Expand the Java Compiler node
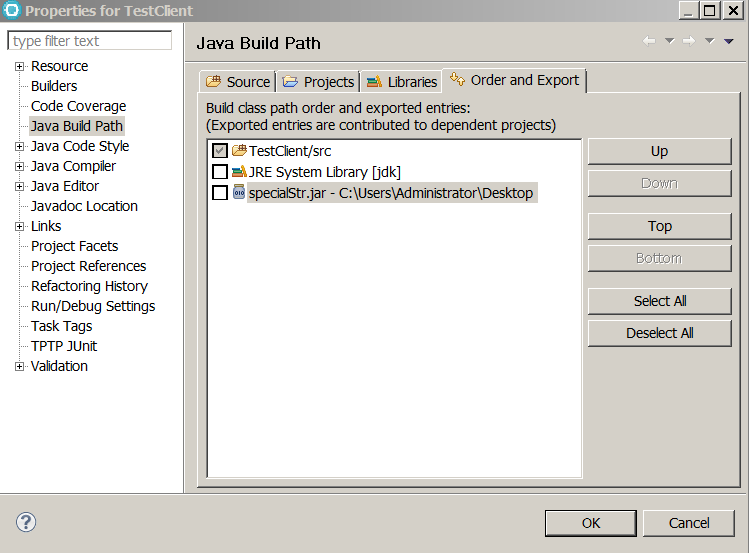This screenshot has height=553, width=749. click(x=19, y=167)
